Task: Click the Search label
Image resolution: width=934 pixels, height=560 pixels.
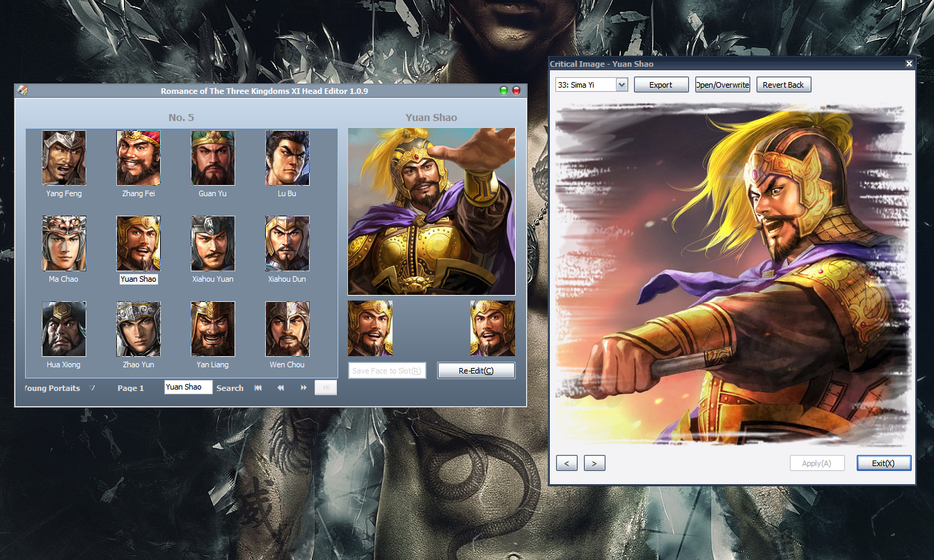Action: point(230,388)
